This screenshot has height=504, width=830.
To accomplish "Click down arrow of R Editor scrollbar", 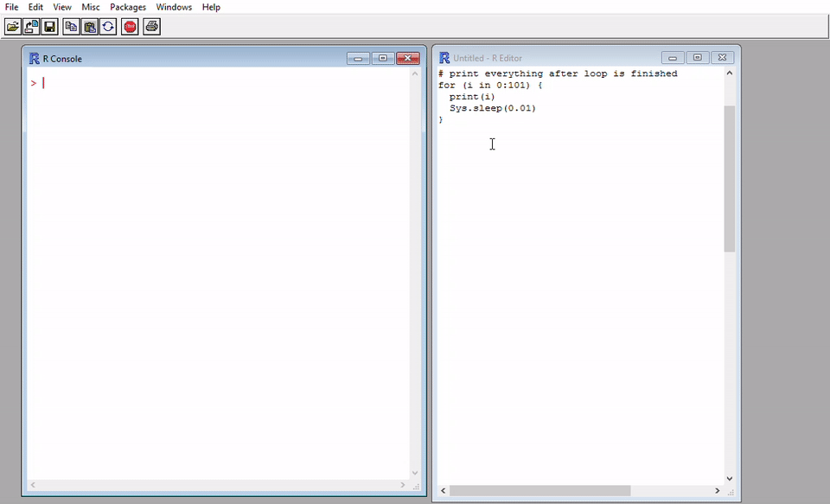I will pos(730,479).
